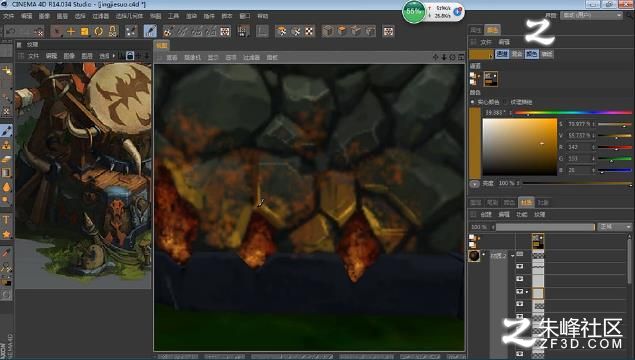Viewport: 635px width, 360px height.
Task: Click the material sphere preview in layer list
Action: click(474, 256)
